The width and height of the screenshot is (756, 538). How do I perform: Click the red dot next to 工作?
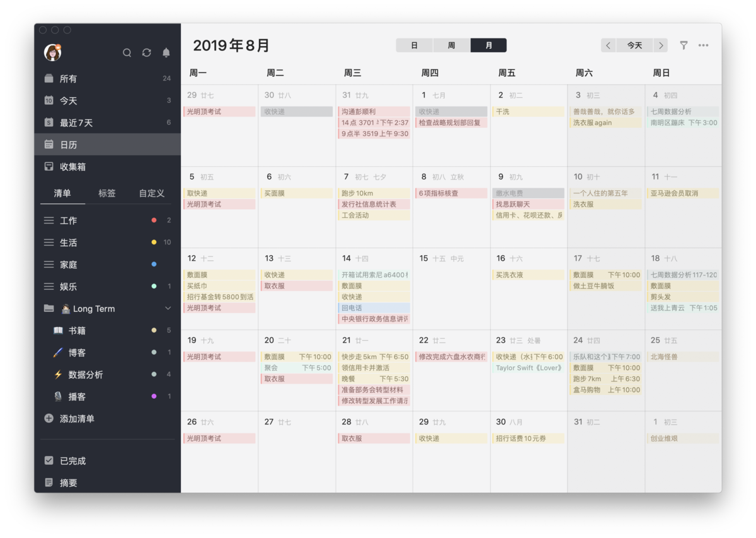154,220
